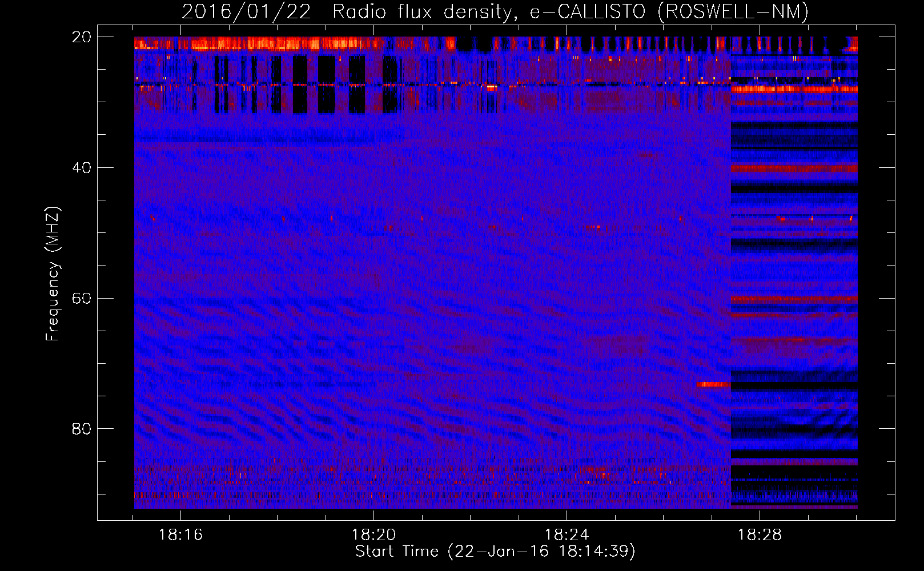This screenshot has height=571, width=924.
Task: Click the 60 frequency tick label
Action: click(82, 299)
